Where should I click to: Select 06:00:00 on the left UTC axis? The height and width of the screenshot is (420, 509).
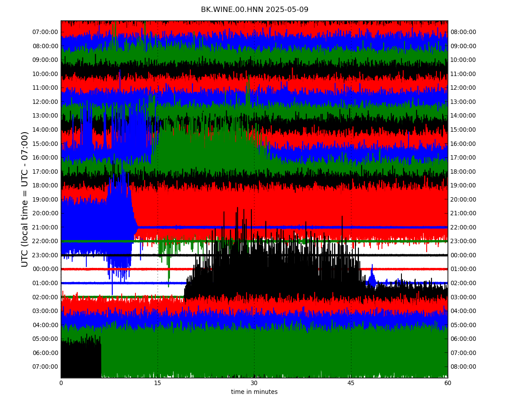tap(46, 353)
